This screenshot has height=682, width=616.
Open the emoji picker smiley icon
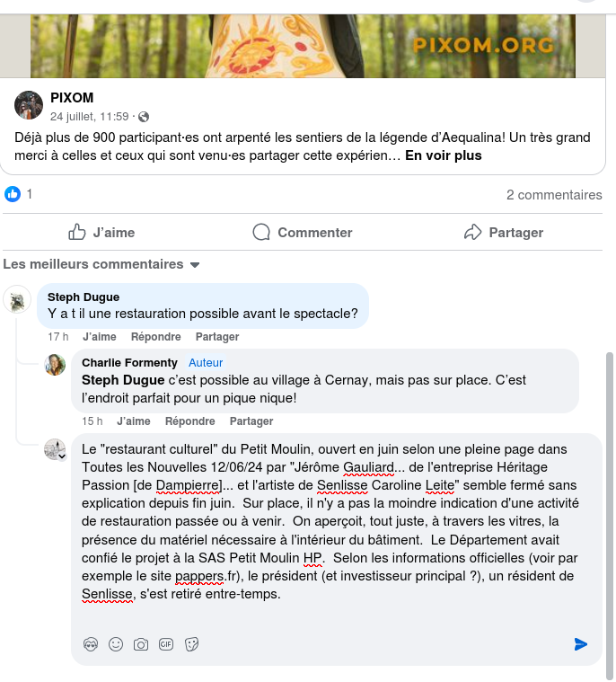[x=116, y=644]
